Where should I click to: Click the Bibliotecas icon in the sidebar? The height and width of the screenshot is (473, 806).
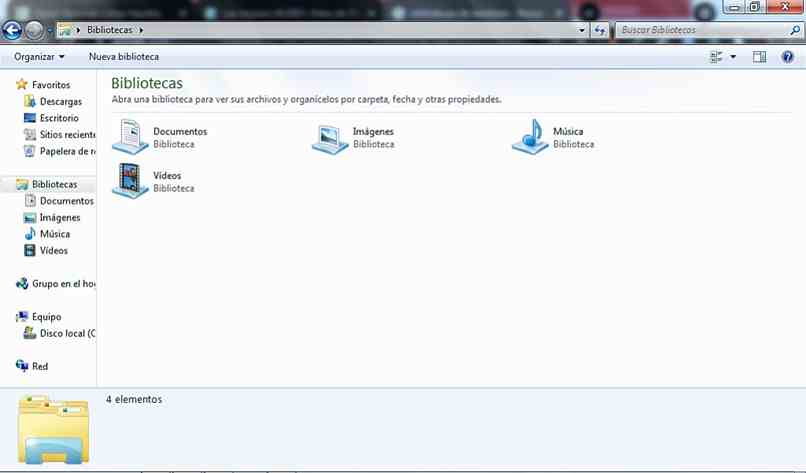22,184
